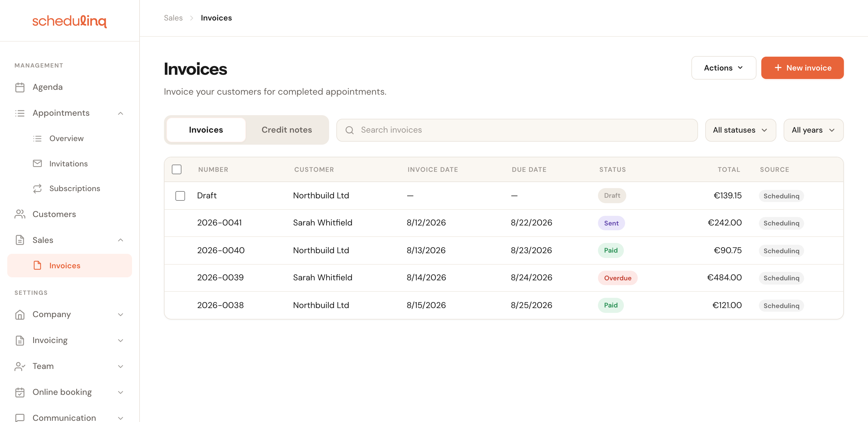868x422 pixels.
Task: Create a New invoice
Action: (802, 68)
